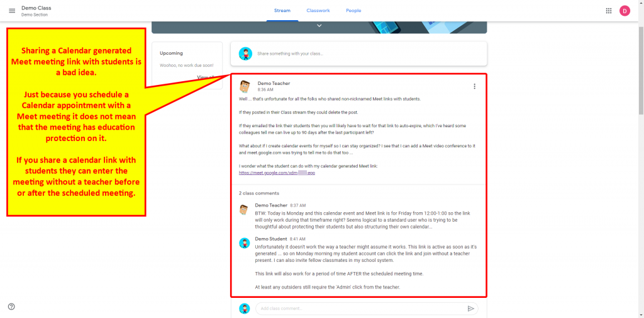Expand the class banner chevron
Screen dimensions: 644x318
click(x=319, y=26)
